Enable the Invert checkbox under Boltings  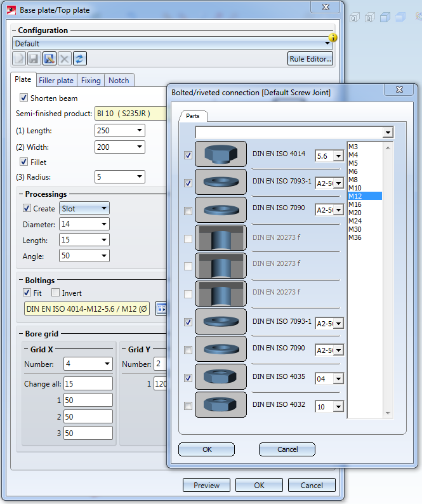coord(55,293)
